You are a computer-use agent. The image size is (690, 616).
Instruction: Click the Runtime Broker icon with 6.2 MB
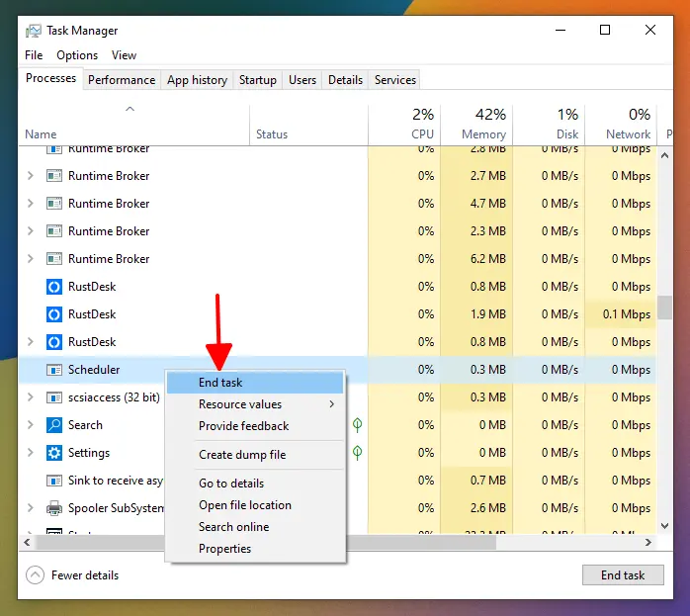coord(54,259)
